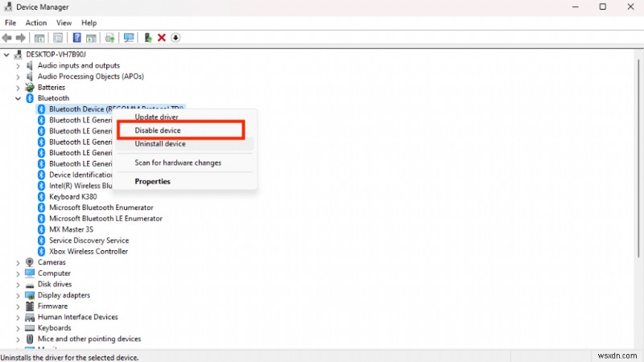The image size is (644, 362).
Task: Expand the Human Interface Devices arrow
Action: pos(18,317)
